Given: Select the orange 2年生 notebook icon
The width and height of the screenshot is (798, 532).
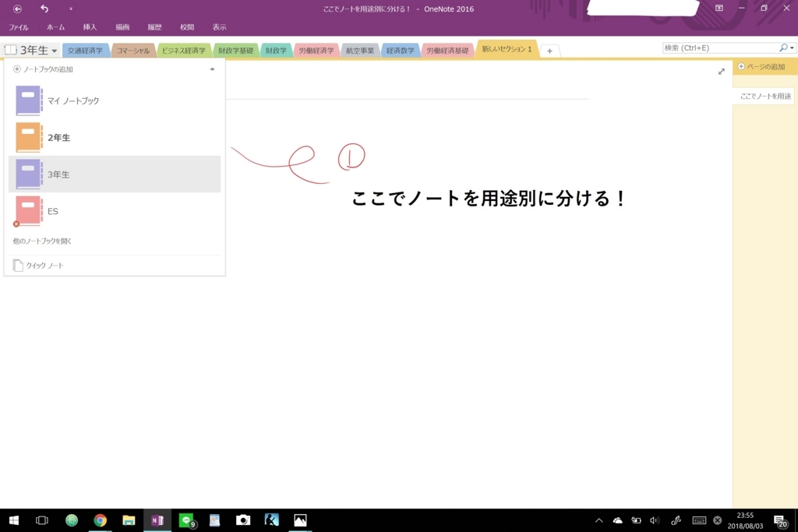Looking at the screenshot, I should click(x=27, y=137).
